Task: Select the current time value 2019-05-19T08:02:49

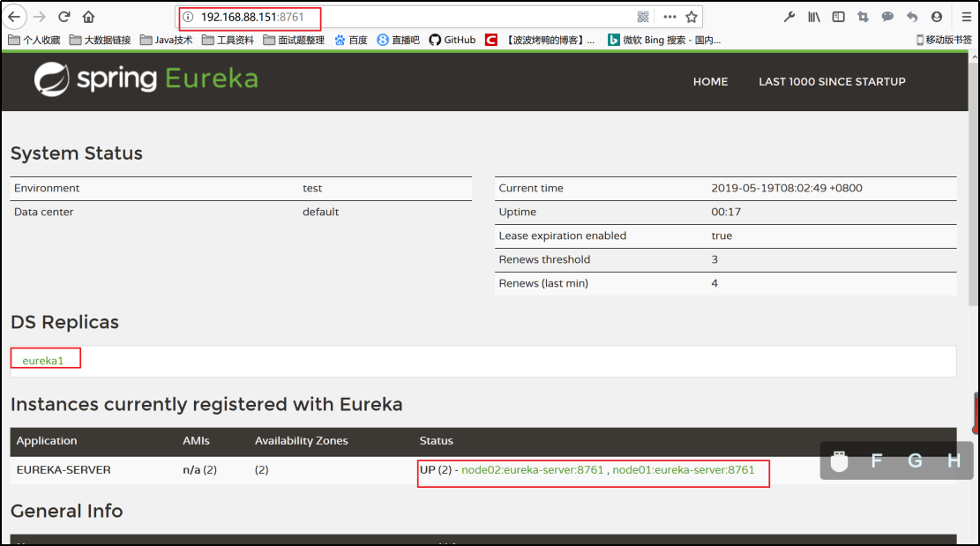Action: click(x=787, y=188)
